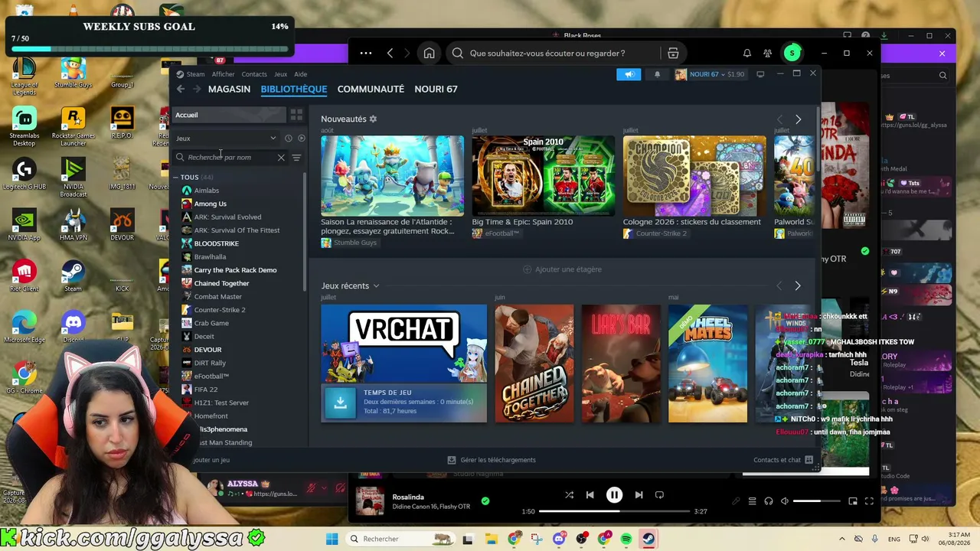The width and height of the screenshot is (980, 551).
Task: Toggle shuffle in Spotify player
Action: [569, 495]
